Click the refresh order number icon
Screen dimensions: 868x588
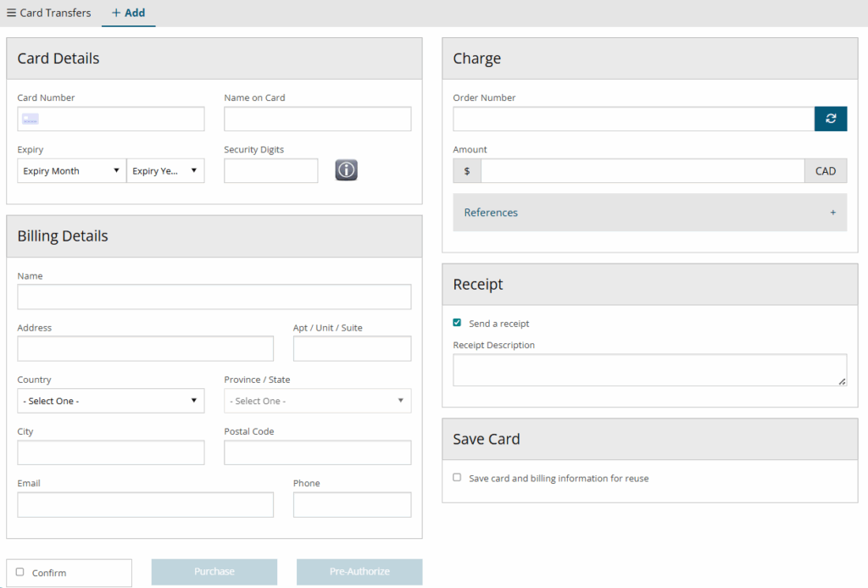(831, 119)
